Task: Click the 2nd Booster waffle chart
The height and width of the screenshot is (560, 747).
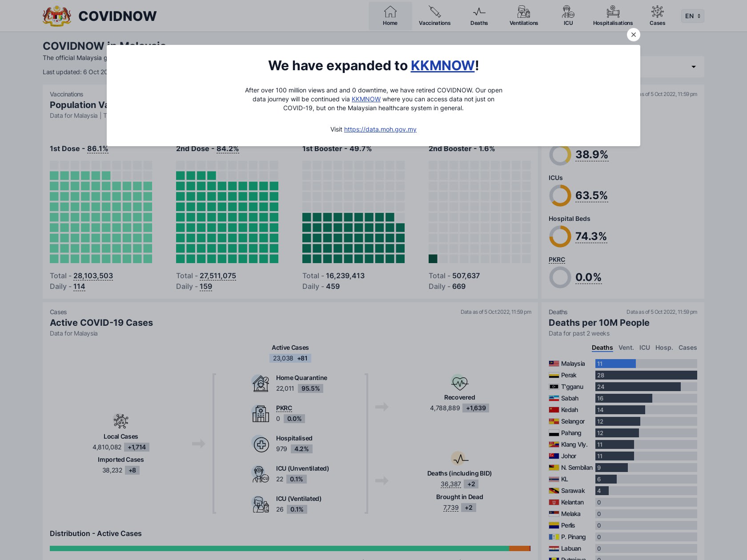Action: tap(480, 212)
